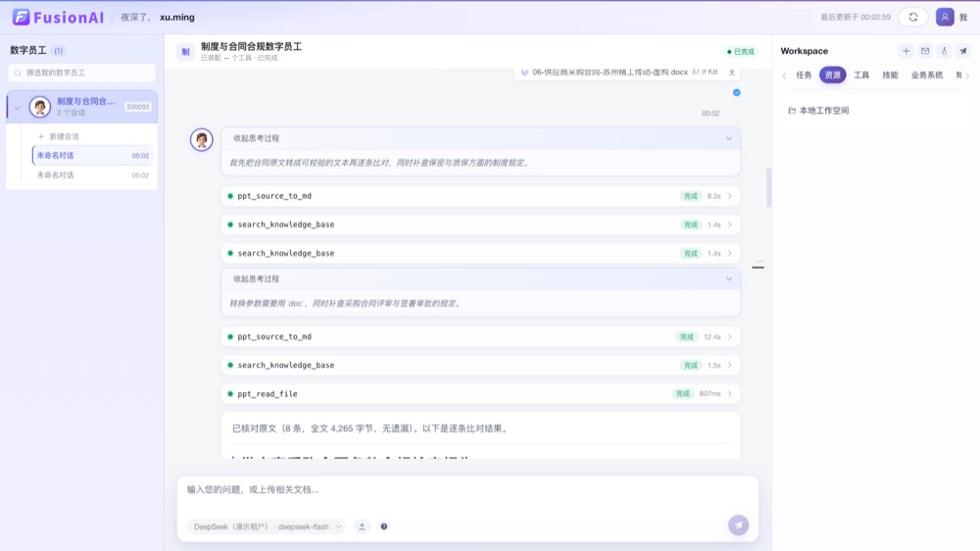Download the 06-供应商采购合同 docx file

point(732,72)
